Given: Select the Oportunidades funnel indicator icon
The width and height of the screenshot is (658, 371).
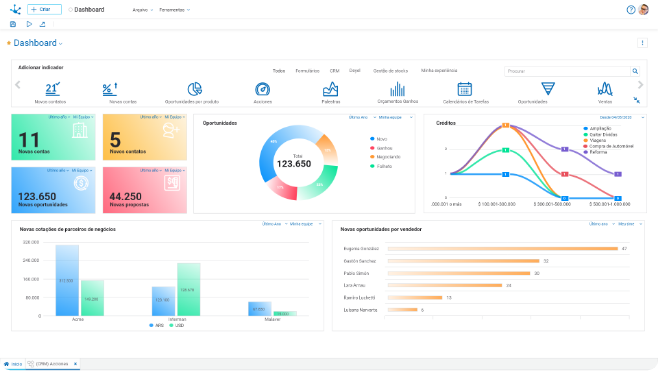Looking at the screenshot, I should [548, 89].
